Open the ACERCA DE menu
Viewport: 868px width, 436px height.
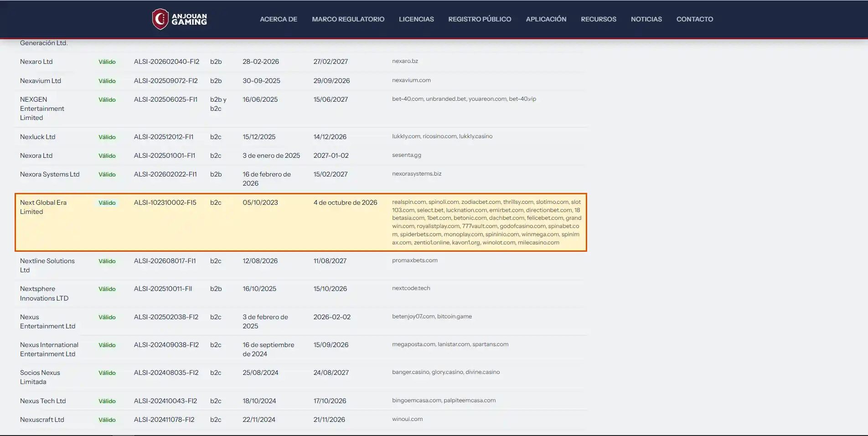click(279, 19)
